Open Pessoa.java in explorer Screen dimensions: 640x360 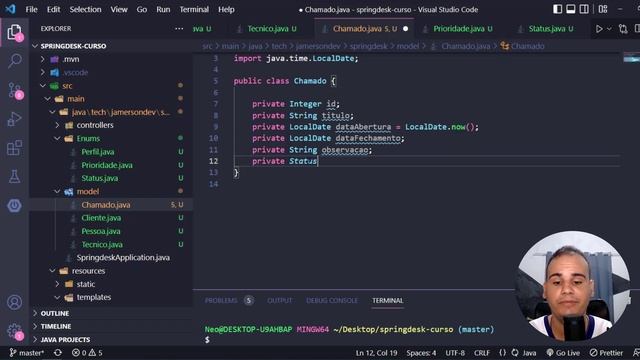tap(101, 231)
